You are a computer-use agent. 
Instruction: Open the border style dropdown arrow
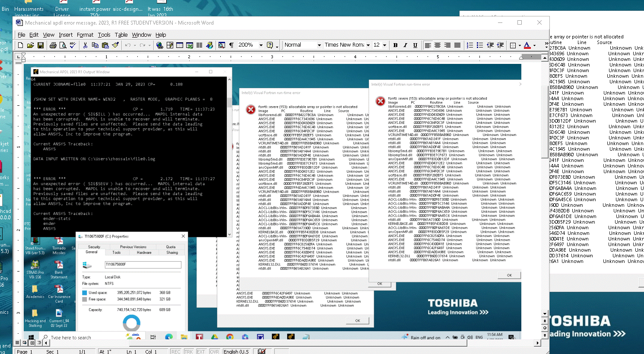coord(519,45)
